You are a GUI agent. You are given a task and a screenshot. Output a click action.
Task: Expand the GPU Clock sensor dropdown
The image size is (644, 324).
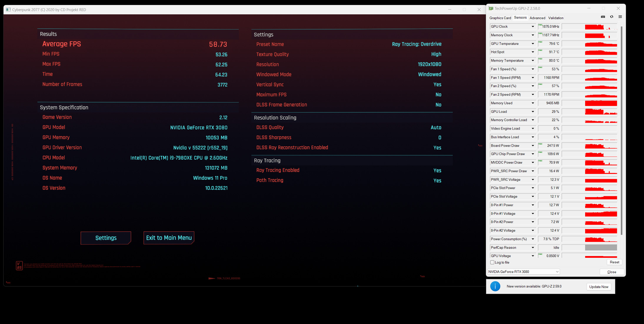tap(532, 26)
